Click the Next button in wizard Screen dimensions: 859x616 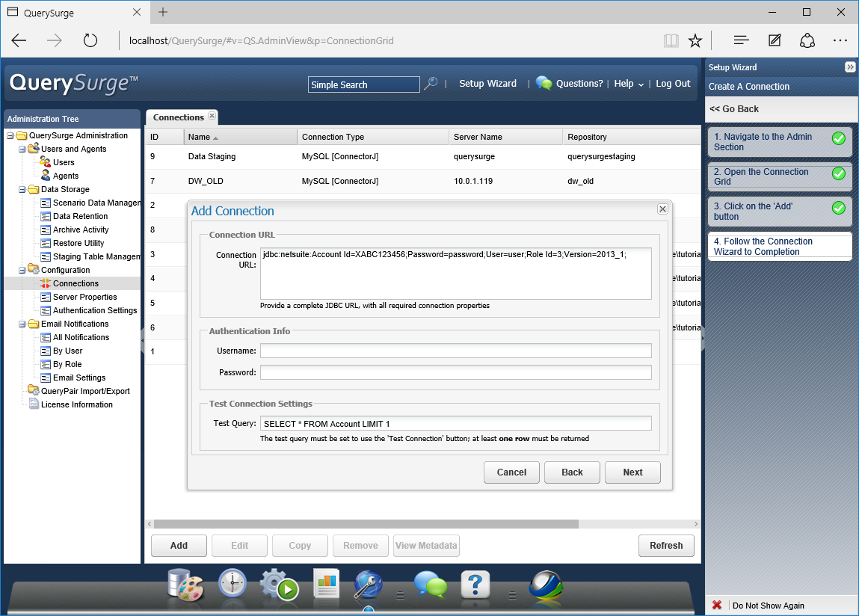632,472
